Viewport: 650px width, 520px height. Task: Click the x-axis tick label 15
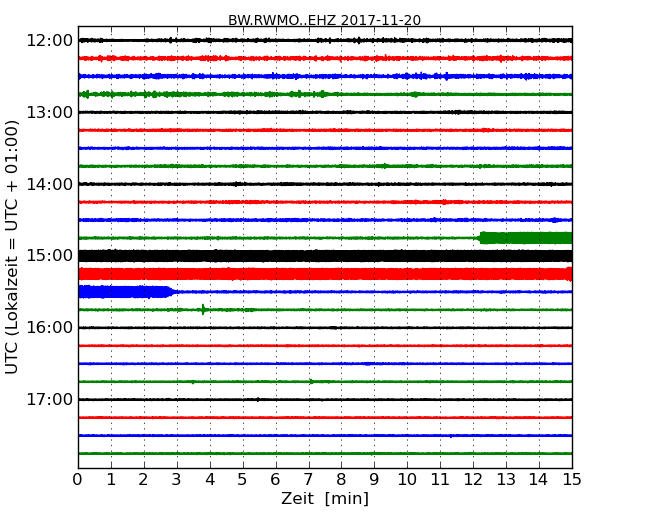click(x=572, y=479)
